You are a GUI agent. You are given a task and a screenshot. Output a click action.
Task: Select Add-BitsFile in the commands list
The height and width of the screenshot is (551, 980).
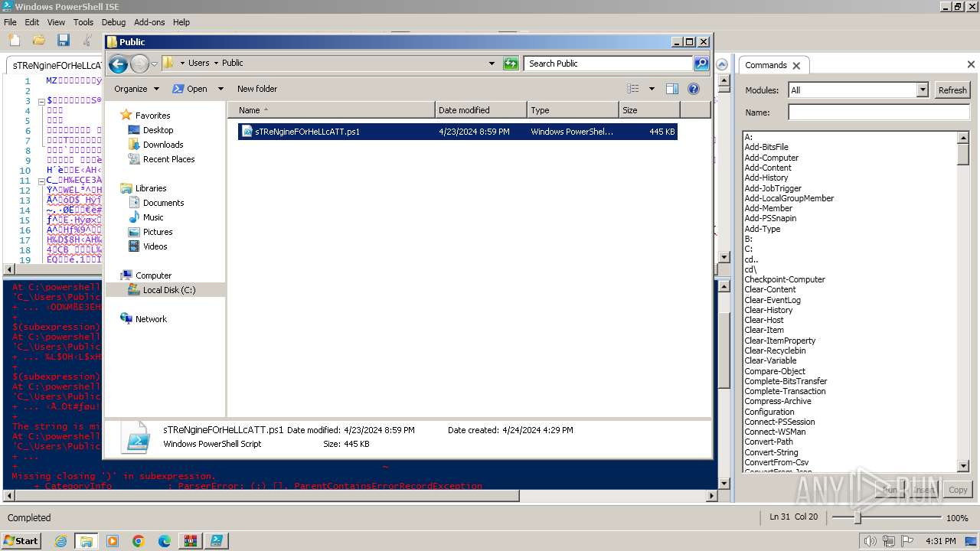[x=766, y=147]
